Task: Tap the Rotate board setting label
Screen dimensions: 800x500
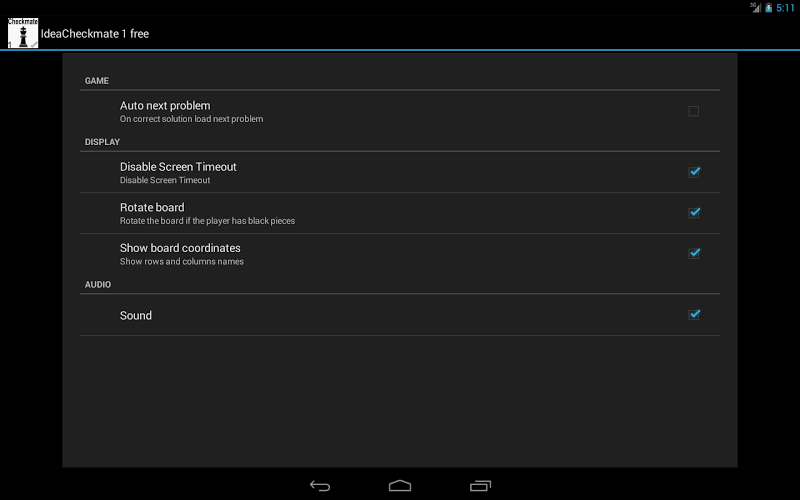Action: [152, 207]
